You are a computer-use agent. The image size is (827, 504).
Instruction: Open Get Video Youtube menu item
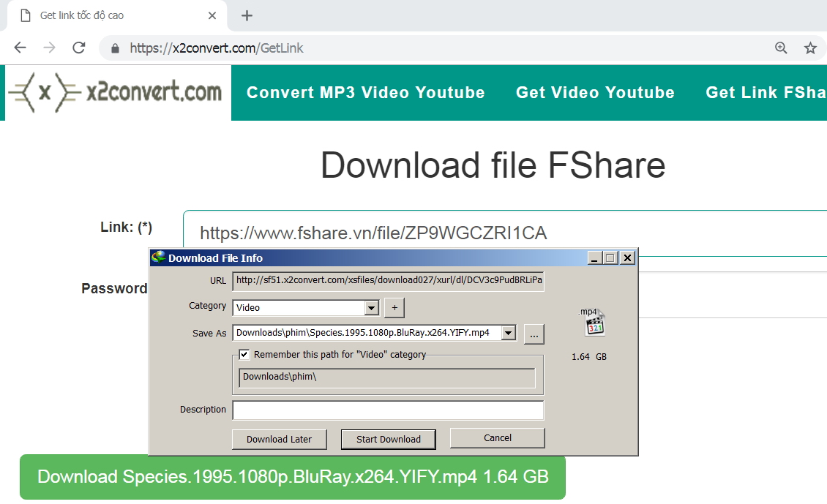[595, 92]
